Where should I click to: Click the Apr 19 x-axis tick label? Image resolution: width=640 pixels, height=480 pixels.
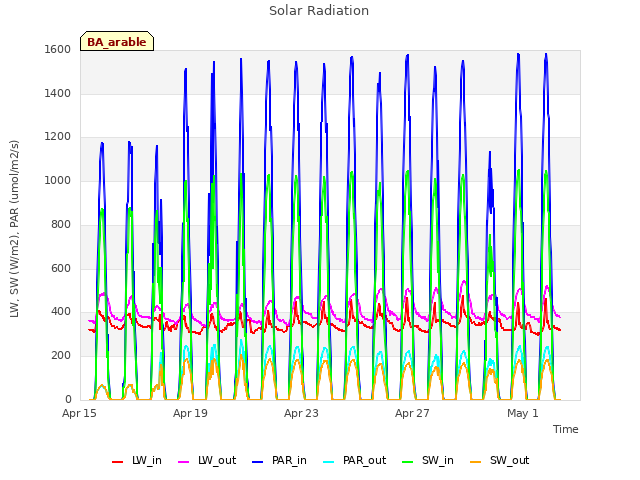click(x=190, y=413)
